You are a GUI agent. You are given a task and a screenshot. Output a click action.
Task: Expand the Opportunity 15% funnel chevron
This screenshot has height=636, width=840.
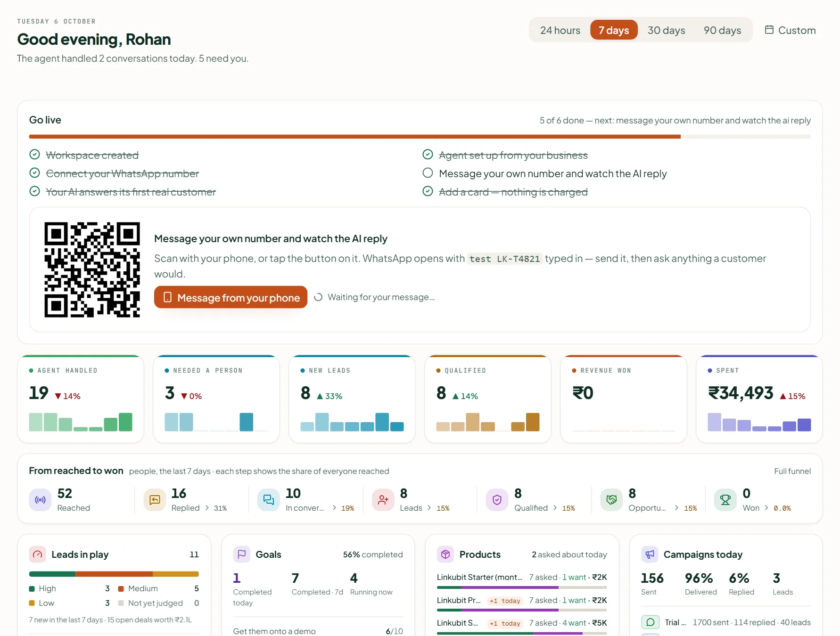677,508
